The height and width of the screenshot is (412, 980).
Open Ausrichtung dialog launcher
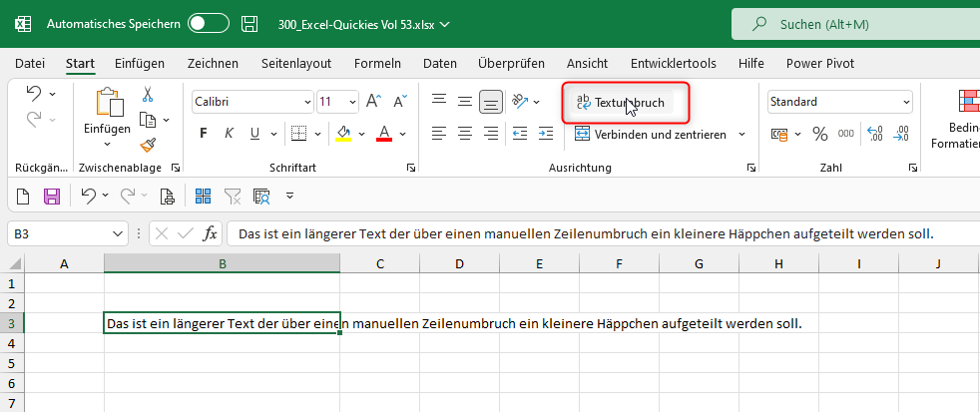(x=750, y=168)
